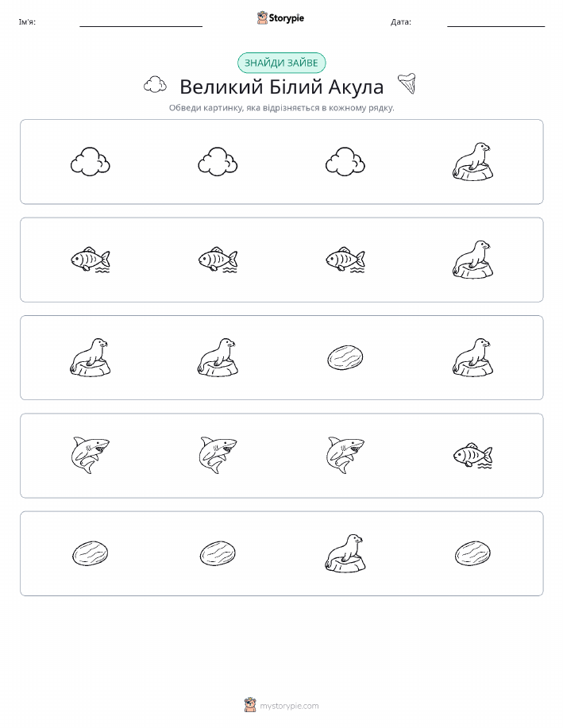563x728 pixels.
Task: Select the fish in the sharks row
Action: coord(472,456)
